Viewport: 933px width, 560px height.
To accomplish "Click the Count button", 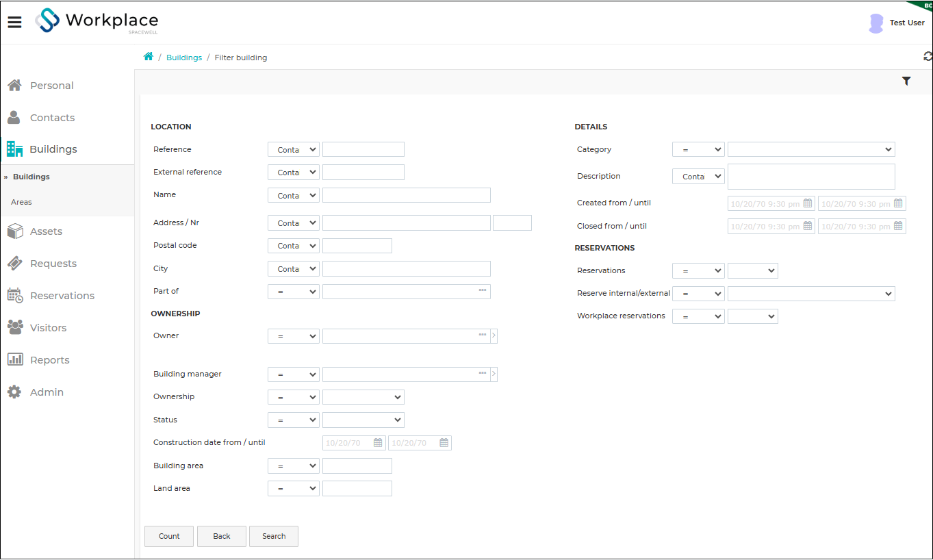I will tap(169, 536).
